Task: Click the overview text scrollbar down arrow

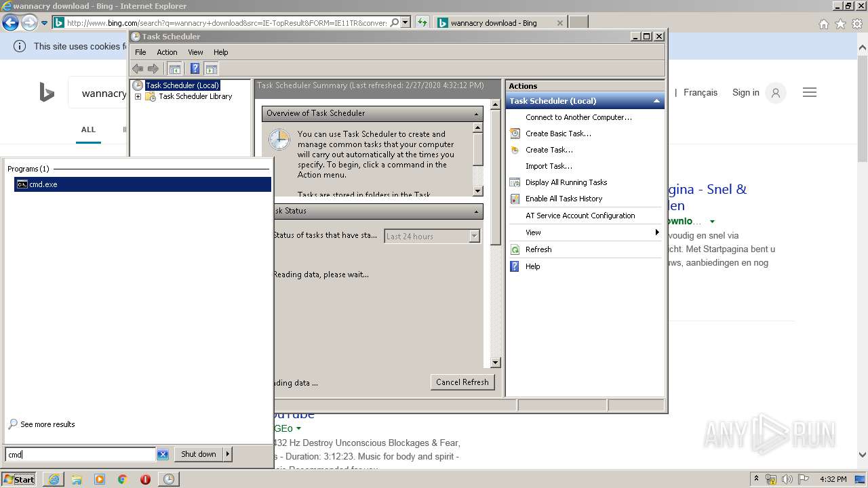Action: tap(477, 191)
